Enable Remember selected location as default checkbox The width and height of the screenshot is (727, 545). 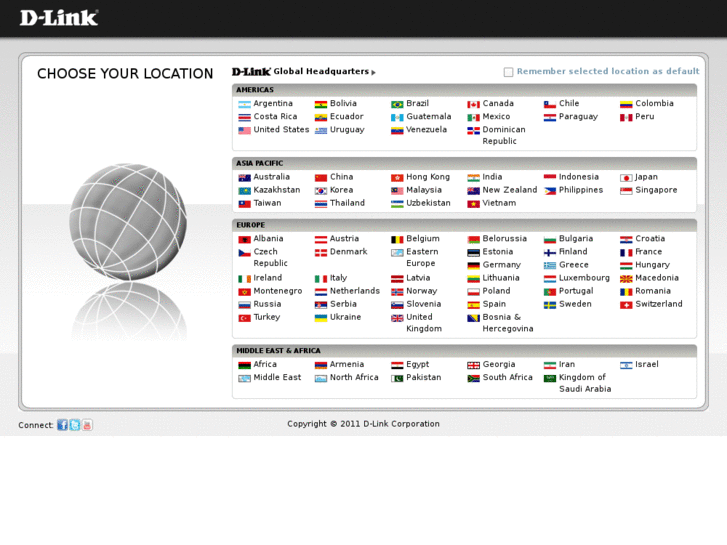(508, 72)
